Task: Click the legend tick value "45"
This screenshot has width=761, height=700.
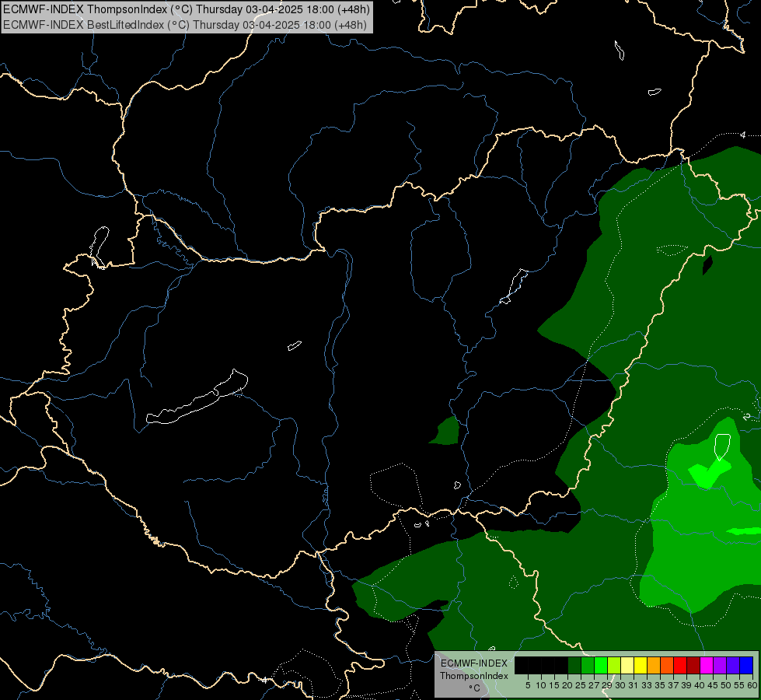Action: tap(713, 685)
